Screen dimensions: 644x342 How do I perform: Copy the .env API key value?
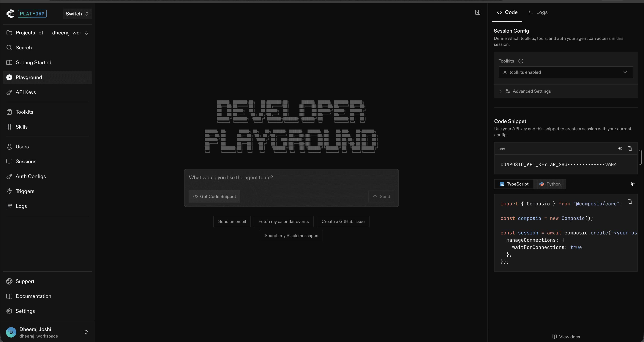tap(630, 148)
